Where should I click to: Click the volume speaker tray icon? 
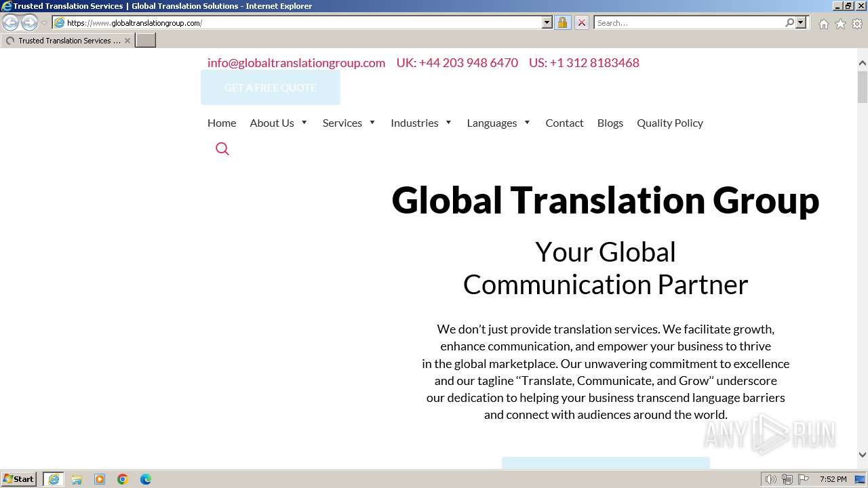point(771,479)
